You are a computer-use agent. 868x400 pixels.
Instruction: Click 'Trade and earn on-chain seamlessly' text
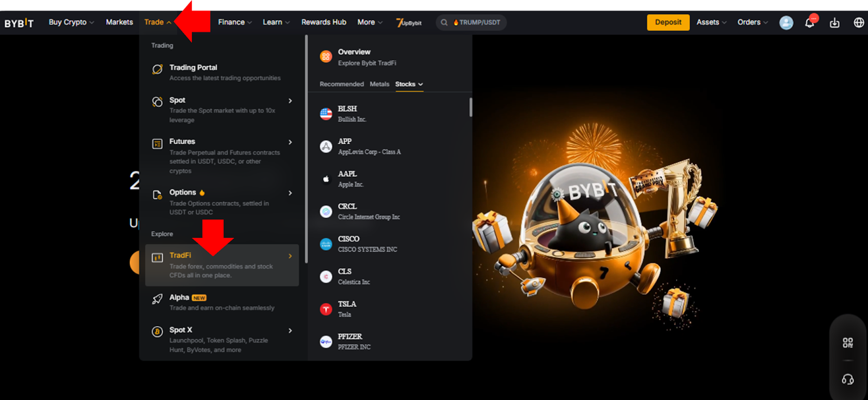coord(222,308)
